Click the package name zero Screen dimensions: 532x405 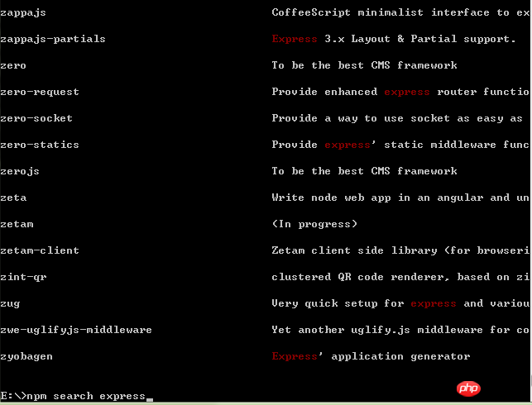(13, 65)
